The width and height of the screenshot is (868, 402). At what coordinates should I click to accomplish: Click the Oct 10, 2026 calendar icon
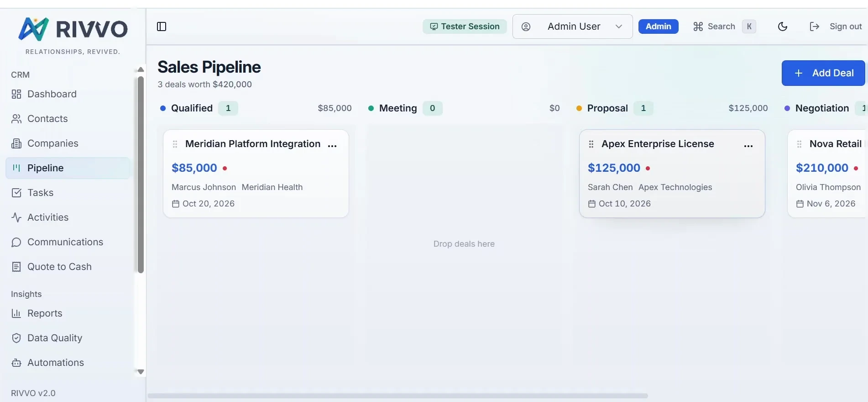(x=592, y=204)
